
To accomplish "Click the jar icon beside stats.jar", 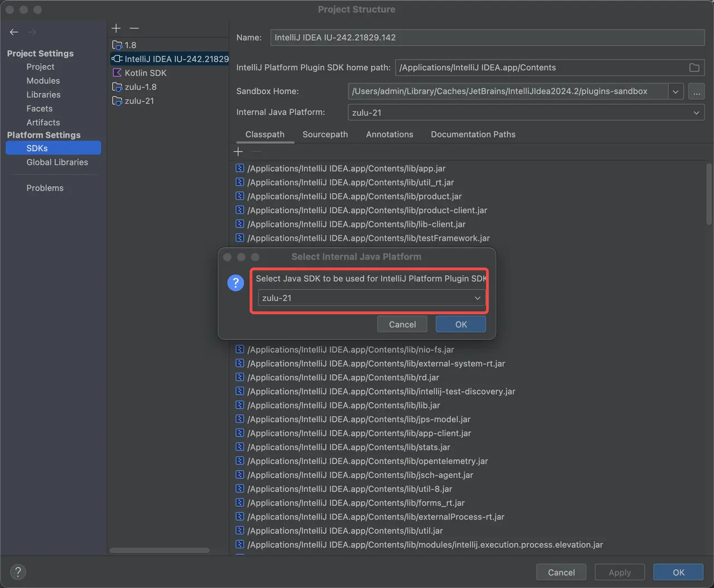I will point(240,447).
